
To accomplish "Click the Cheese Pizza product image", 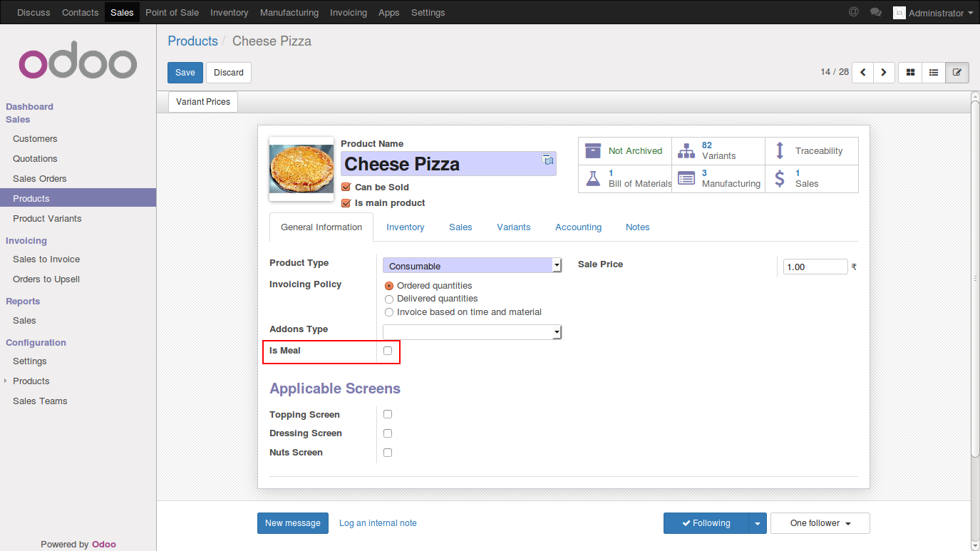I will [x=301, y=169].
